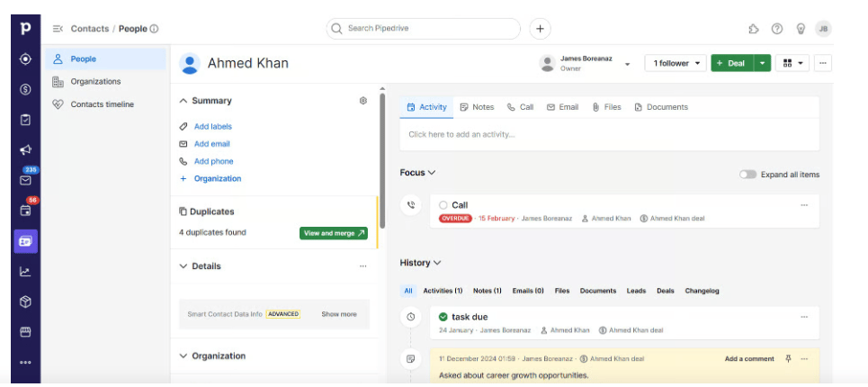Open Mail inbox icon with 235 badge
This screenshot has height=387, width=868.
click(25, 180)
